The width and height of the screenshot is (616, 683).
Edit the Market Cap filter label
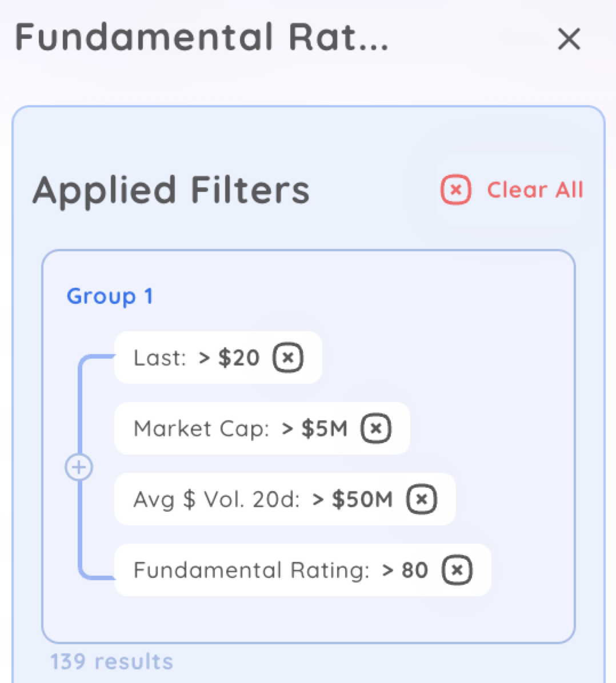point(201,429)
